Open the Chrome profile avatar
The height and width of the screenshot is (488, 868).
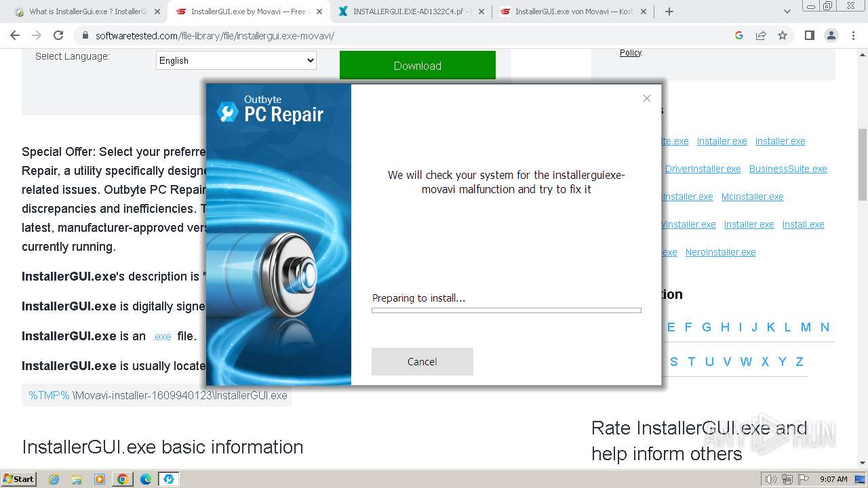(831, 35)
